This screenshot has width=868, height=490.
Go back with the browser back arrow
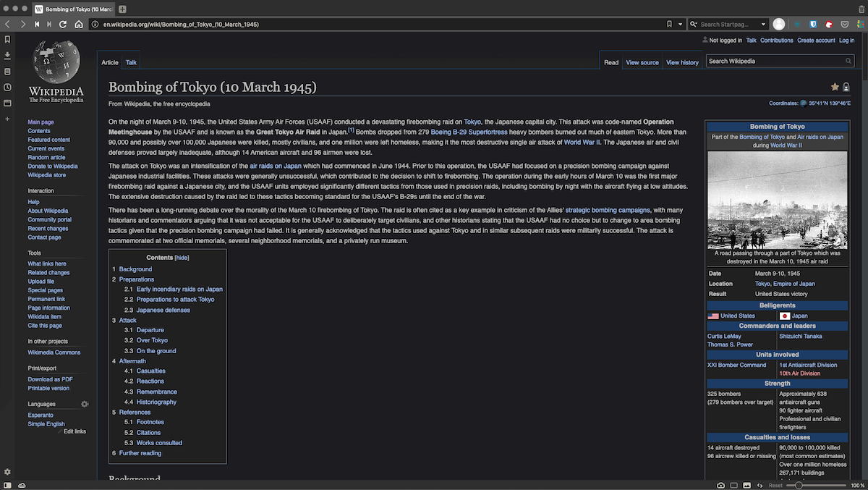(8, 24)
